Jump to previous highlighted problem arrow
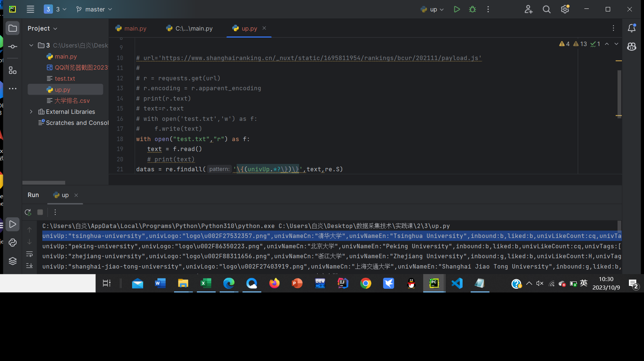 click(607, 44)
